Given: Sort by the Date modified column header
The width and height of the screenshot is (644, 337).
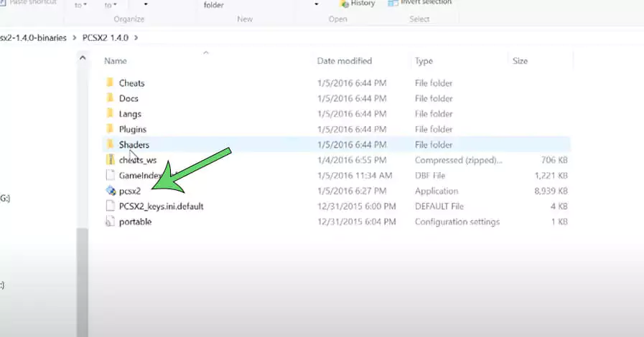Looking at the screenshot, I should click(345, 62).
